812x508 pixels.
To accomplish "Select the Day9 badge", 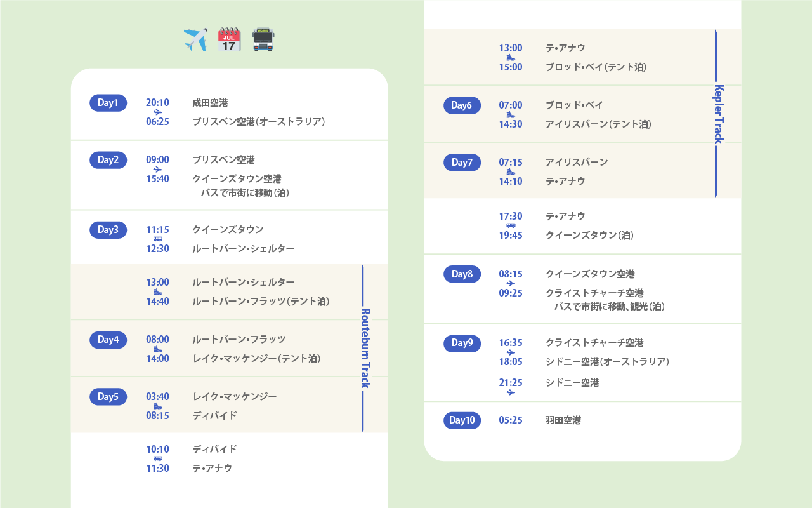I will (x=462, y=343).
